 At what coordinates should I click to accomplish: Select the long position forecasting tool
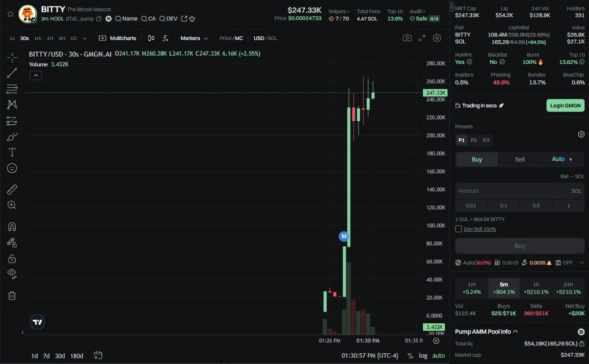[x=12, y=121]
